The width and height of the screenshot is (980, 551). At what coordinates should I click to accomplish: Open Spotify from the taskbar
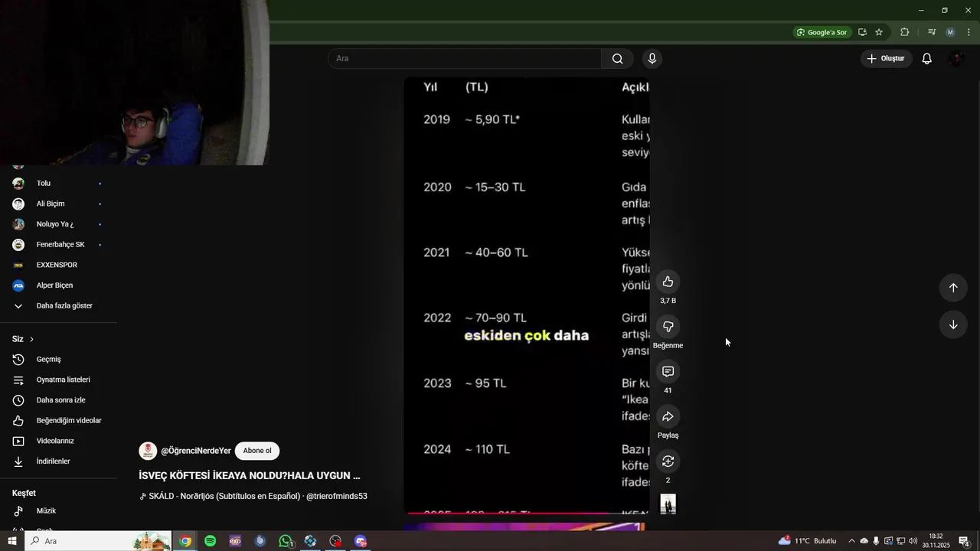coord(211,541)
